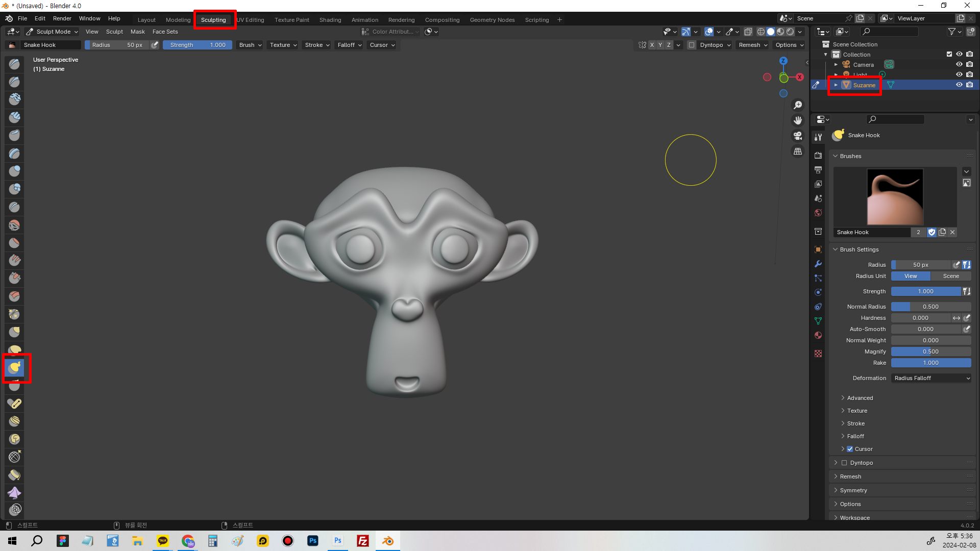The image size is (980, 551).
Task: Click the viewport zoom magnifier icon
Action: click(x=798, y=105)
